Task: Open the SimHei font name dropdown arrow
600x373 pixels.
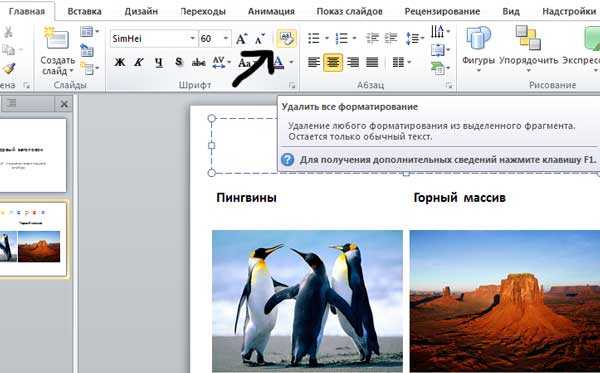Action: click(192, 38)
